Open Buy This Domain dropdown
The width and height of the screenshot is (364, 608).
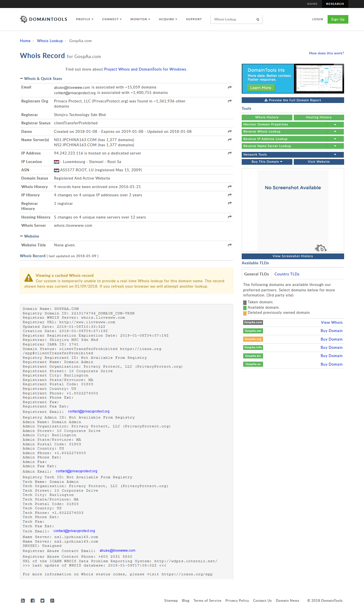[267, 162]
